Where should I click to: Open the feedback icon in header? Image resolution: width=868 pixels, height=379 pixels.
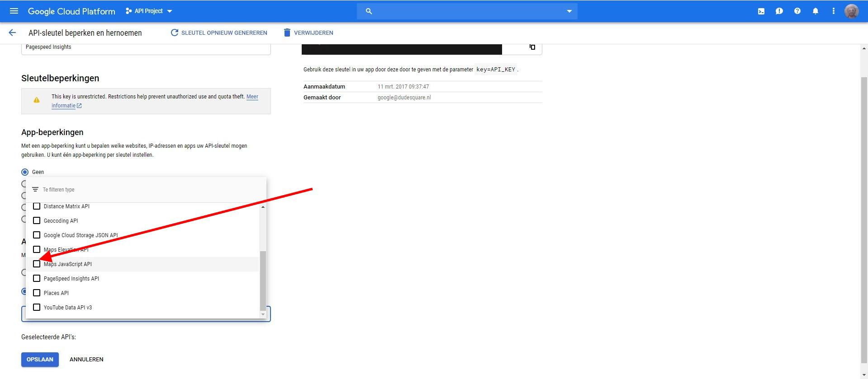point(779,11)
